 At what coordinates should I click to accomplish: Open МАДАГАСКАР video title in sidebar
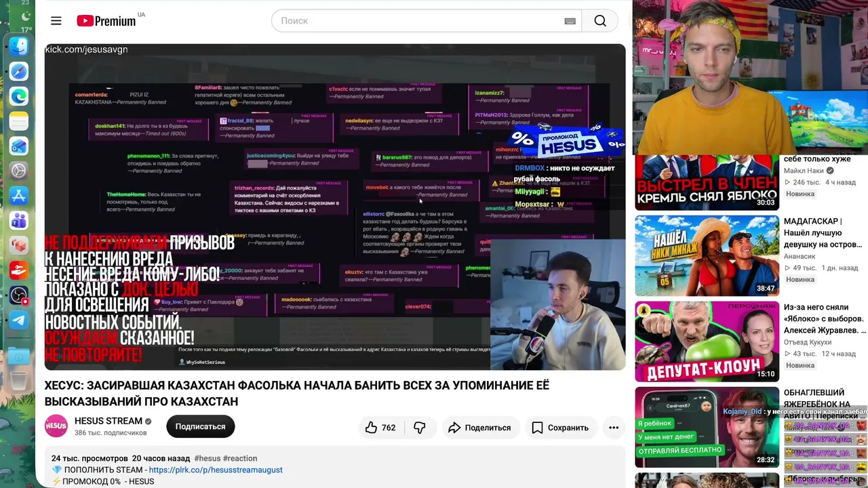point(823,232)
